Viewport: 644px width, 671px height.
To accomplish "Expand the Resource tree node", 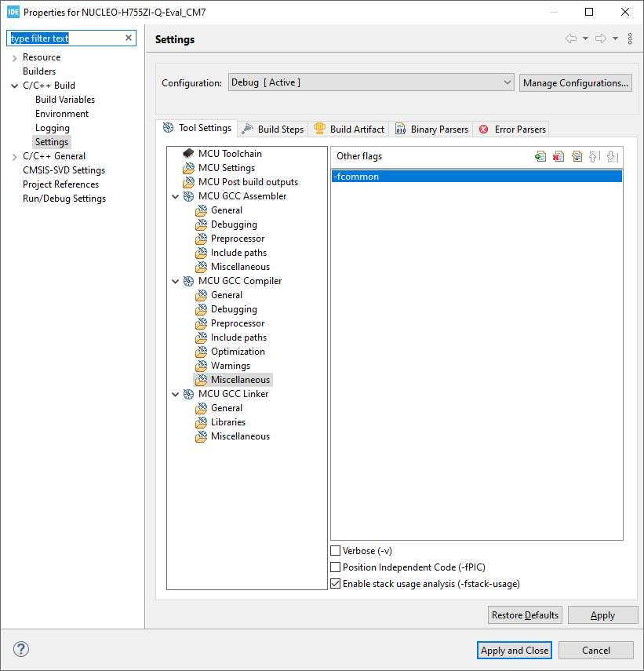I will click(x=15, y=58).
